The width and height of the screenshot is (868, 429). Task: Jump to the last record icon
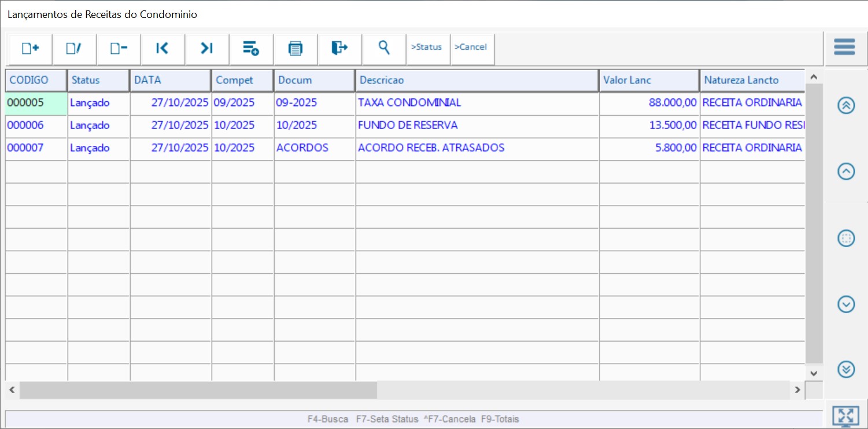(x=207, y=49)
